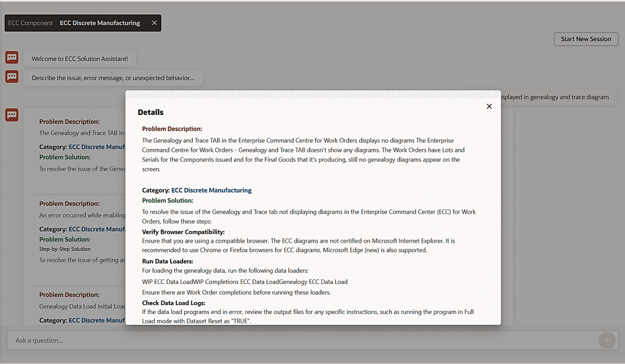
Task: Click the 'Details' dialog heading
Action: [150, 112]
